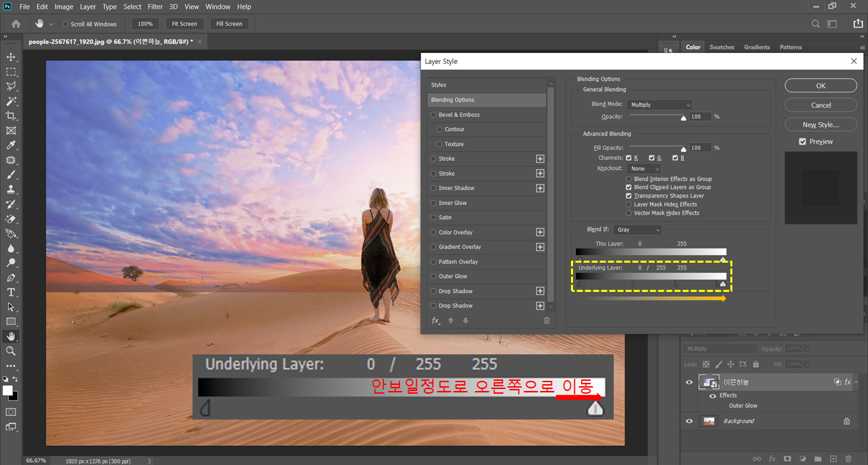The width and height of the screenshot is (868, 465).
Task: Select the Dodge tool
Action: pyautogui.click(x=11, y=263)
